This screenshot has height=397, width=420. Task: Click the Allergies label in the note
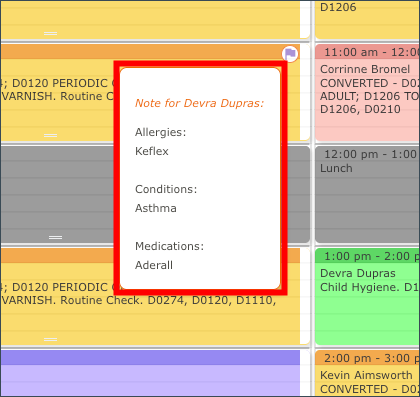160,132
